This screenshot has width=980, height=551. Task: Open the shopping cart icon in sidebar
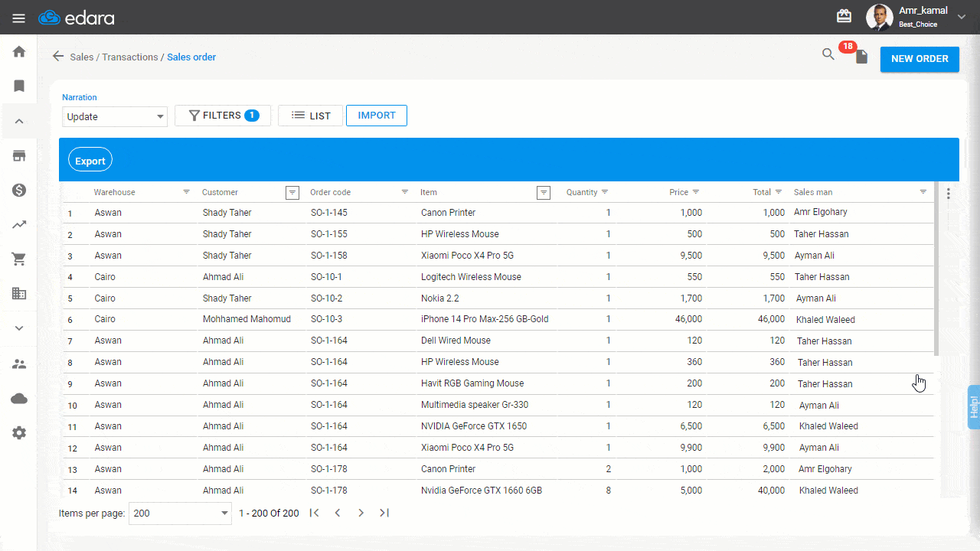click(19, 259)
